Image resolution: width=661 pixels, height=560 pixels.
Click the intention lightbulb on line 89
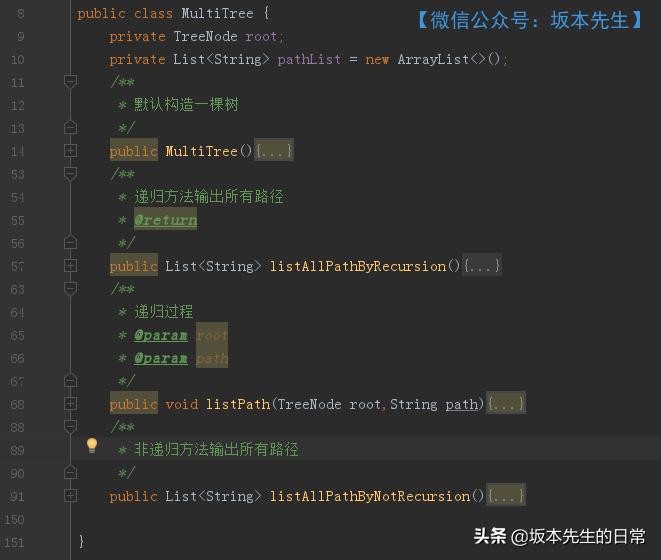coord(91,445)
